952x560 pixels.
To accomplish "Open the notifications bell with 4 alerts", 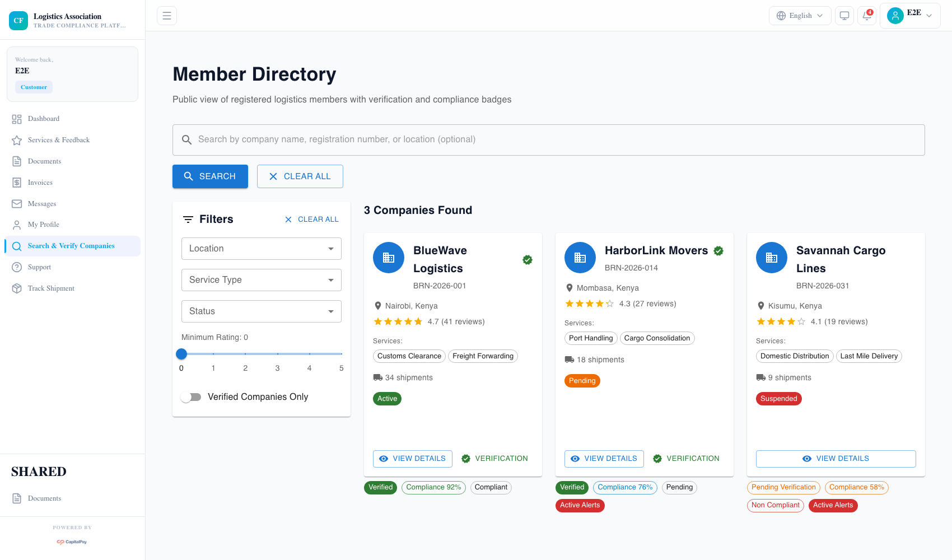I will [866, 16].
